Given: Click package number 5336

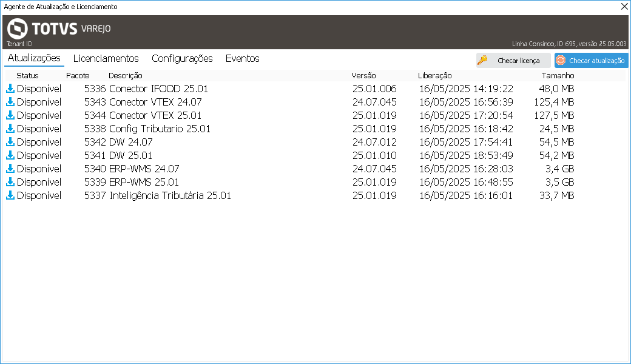Looking at the screenshot, I should coord(95,89).
